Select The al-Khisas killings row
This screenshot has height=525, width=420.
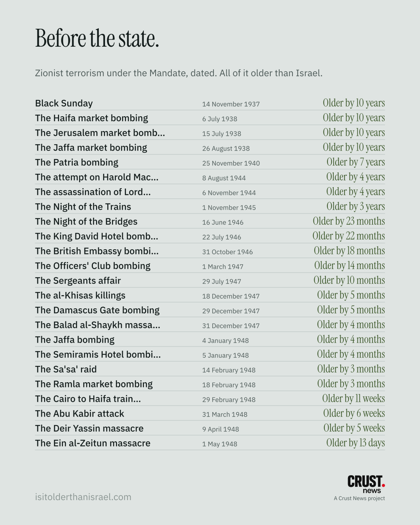[x=210, y=295]
